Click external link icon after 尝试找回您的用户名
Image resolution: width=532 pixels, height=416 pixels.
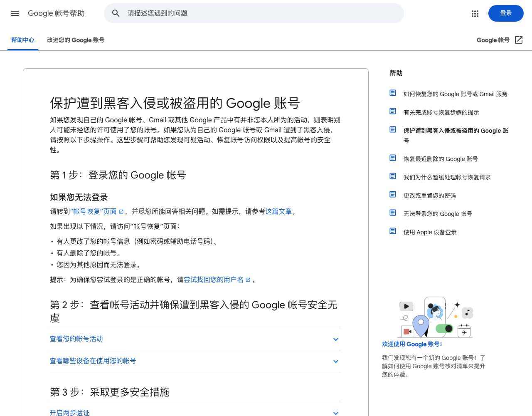click(x=248, y=280)
